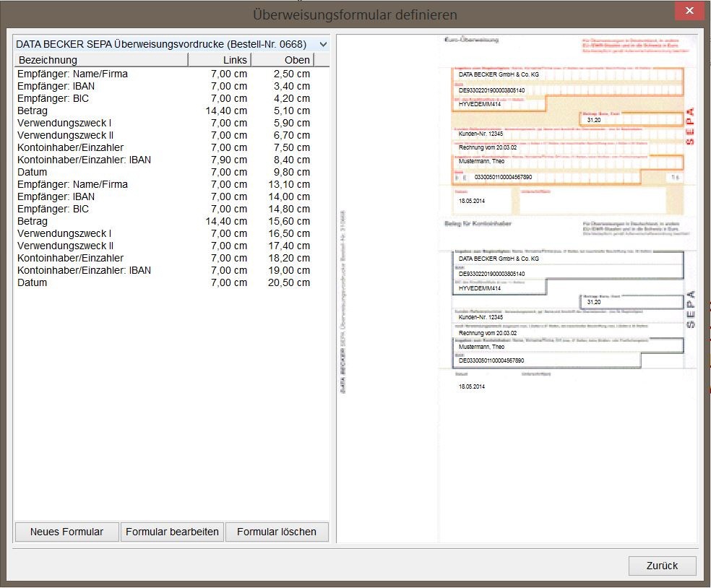Viewport: 711px width, 588px height.
Task: Select the Oben value "2,50 cm"
Action: (292, 74)
